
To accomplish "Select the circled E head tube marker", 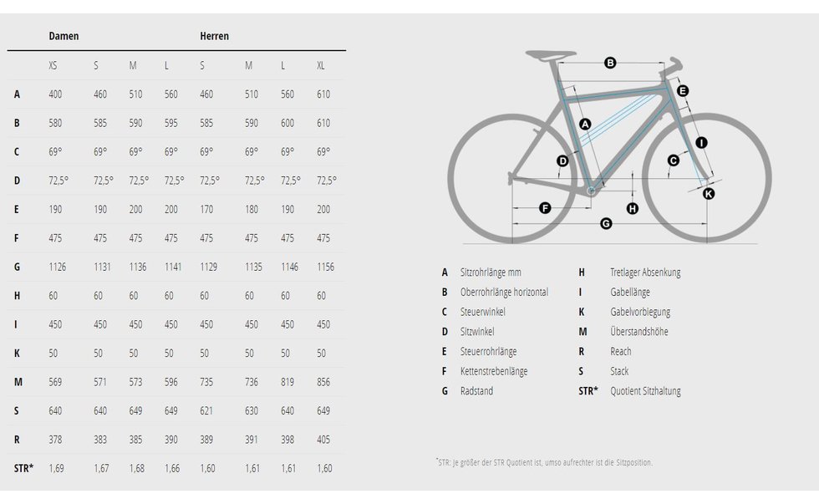I will pyautogui.click(x=682, y=91).
